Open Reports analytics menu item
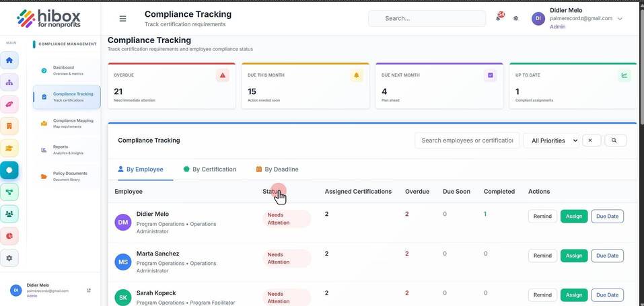644x306 pixels. pos(67,150)
